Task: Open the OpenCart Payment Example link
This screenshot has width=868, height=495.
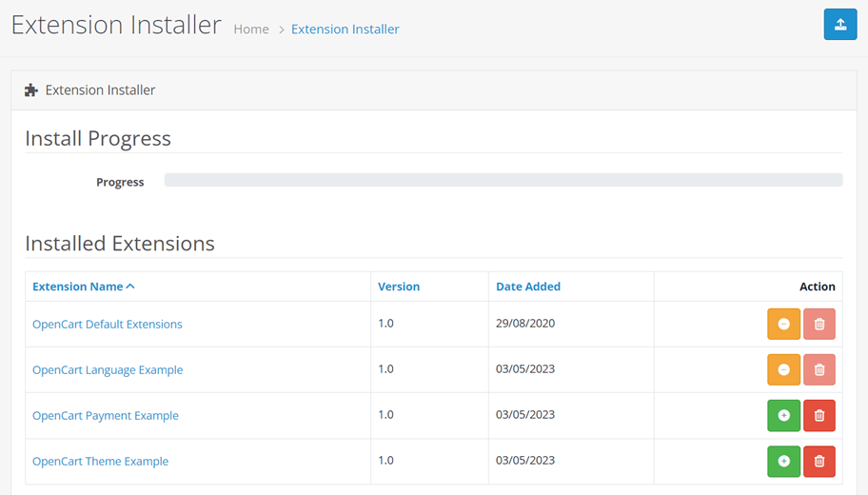Action: 106,415
